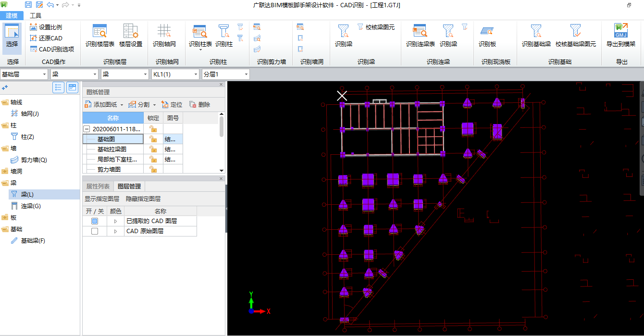The width and height of the screenshot is (644, 336).
Task: Click 识别柱表 identify column table
Action: 200,36
